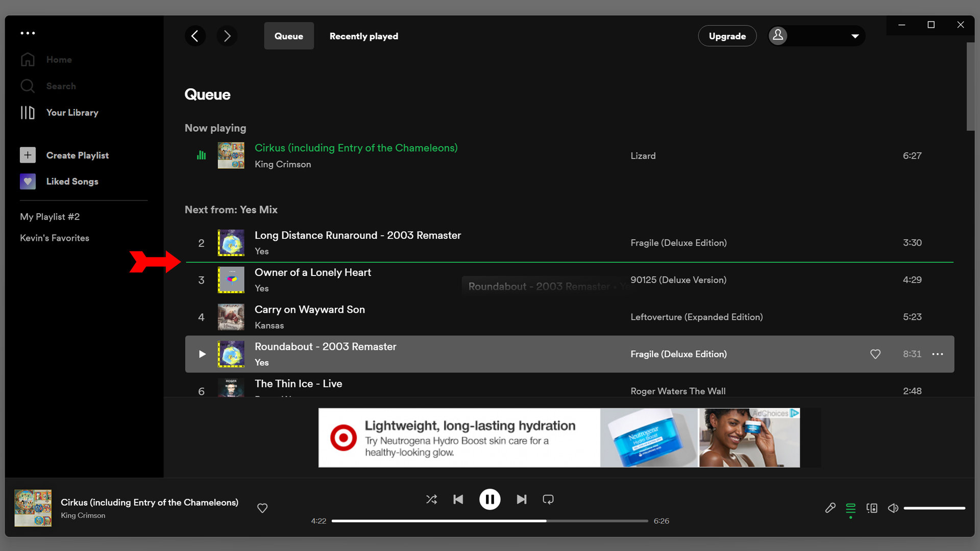Click the now playing lyrics pencil icon
Screen dimensions: 980x551
coord(830,507)
